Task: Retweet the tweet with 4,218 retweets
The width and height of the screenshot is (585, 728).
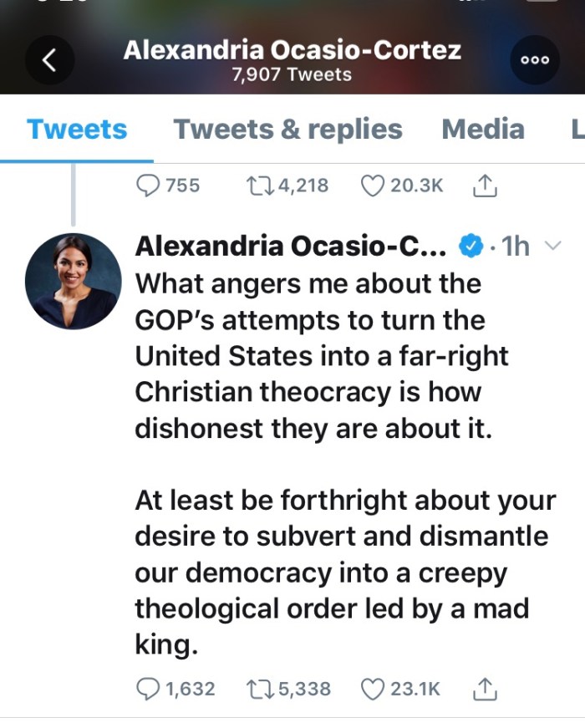Action: (x=256, y=185)
